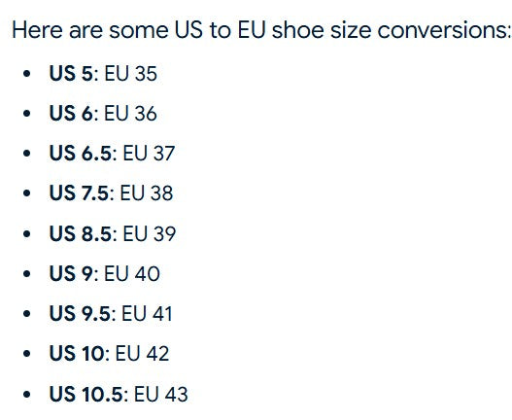Select the bold US 6.5 label
Screen dimensions: 512x420
pos(81,154)
